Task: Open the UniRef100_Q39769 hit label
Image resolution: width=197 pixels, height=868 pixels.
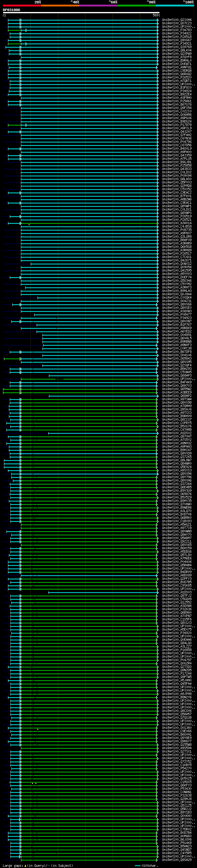Action: pyautogui.click(x=177, y=47)
